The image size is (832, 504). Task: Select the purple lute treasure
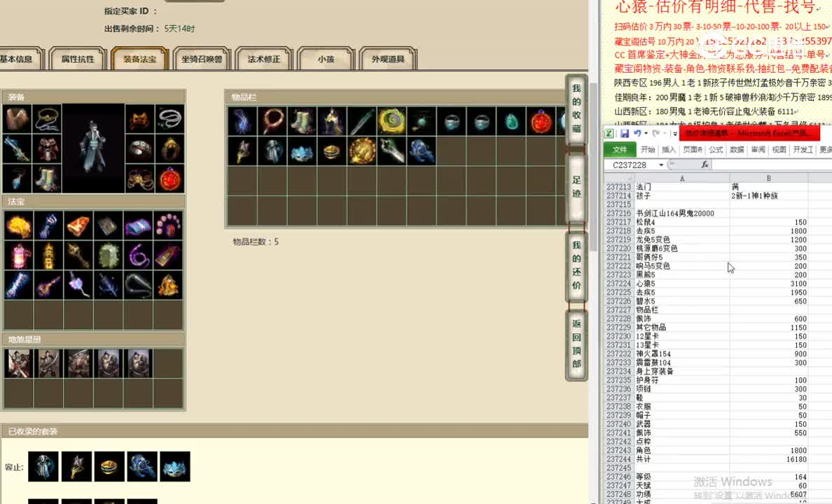[48, 286]
